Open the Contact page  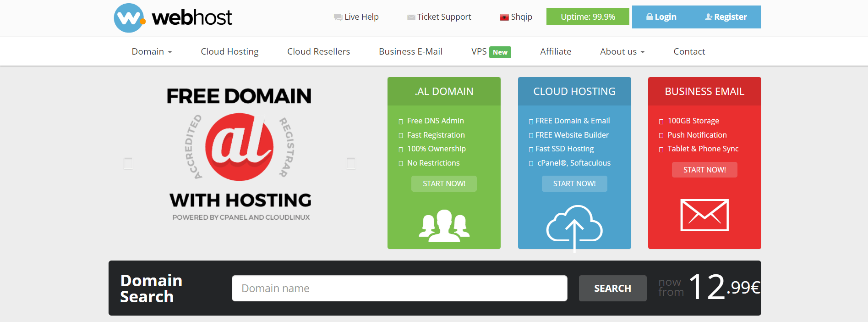689,51
